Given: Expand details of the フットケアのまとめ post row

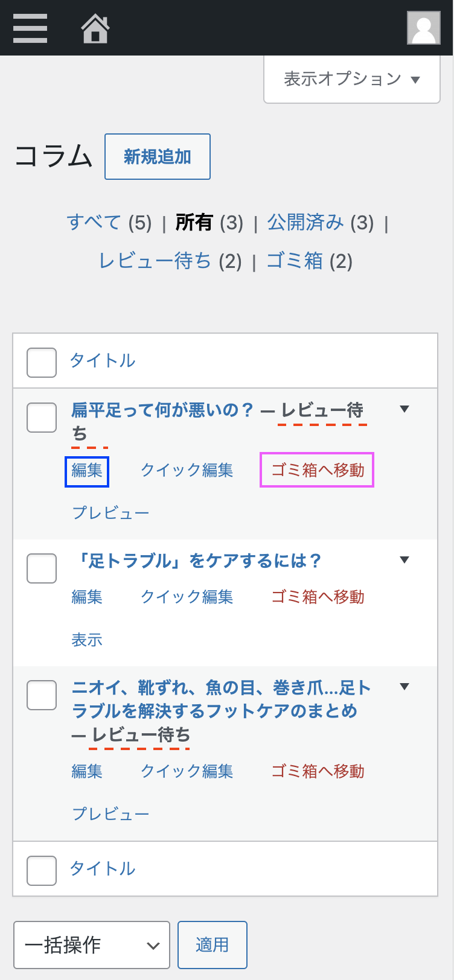Looking at the screenshot, I should click(x=404, y=686).
